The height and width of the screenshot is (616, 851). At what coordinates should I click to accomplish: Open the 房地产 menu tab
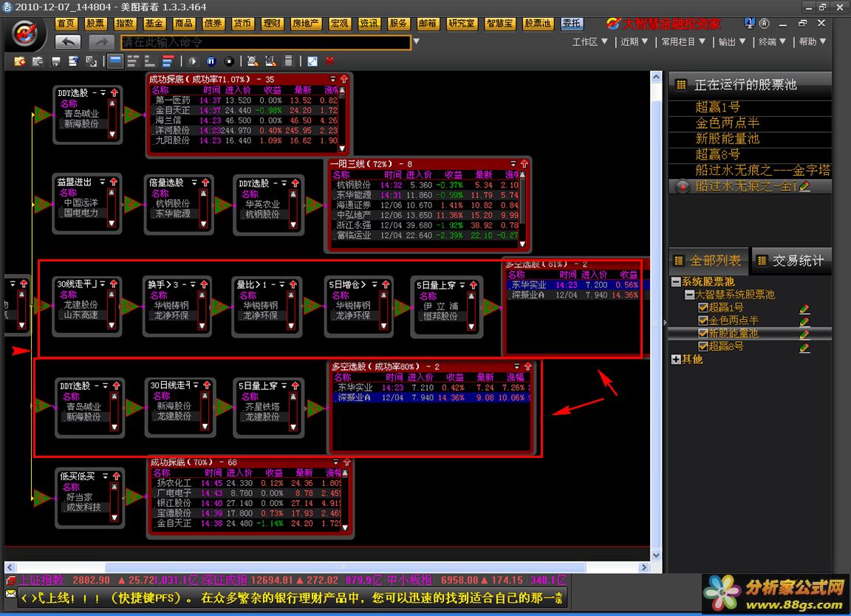click(306, 24)
